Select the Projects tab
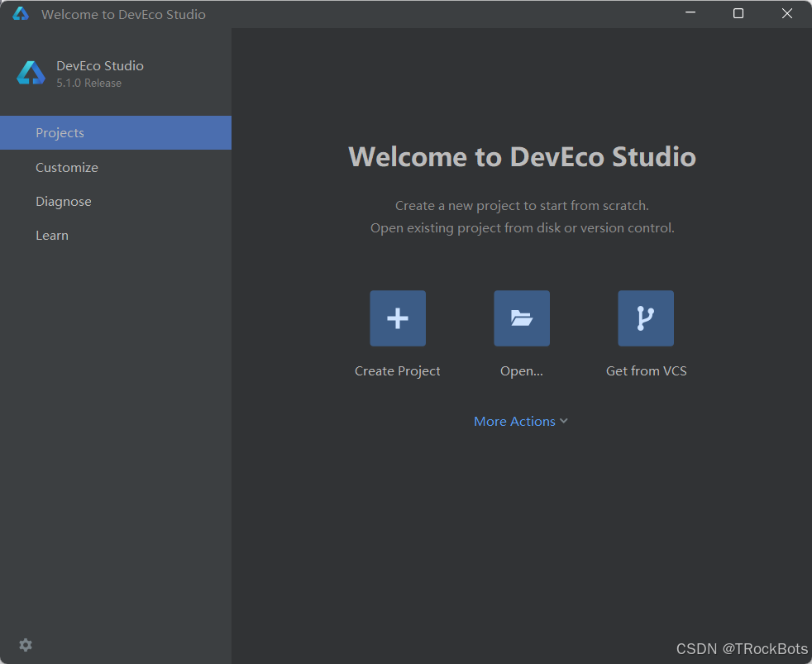Screen dimensions: 812x664 coord(116,132)
